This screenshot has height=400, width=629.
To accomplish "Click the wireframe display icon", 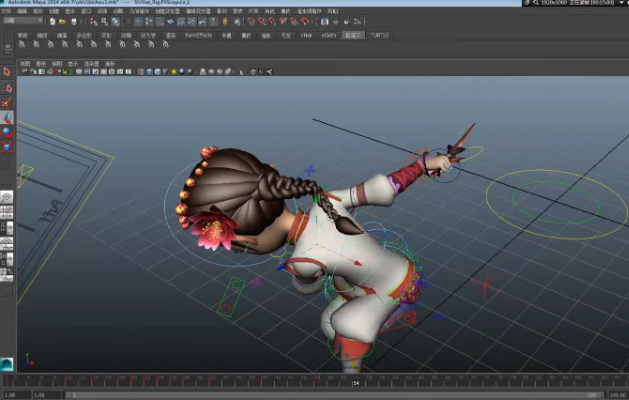I will pos(141,72).
